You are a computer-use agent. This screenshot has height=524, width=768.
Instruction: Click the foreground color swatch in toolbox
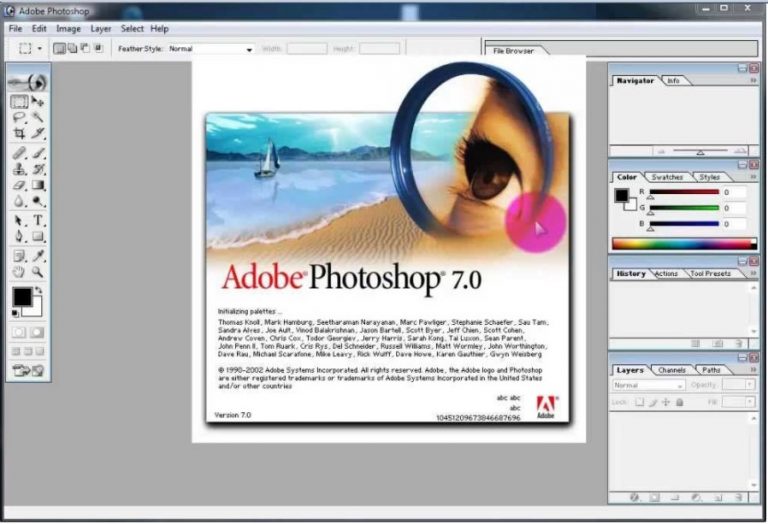point(22,297)
